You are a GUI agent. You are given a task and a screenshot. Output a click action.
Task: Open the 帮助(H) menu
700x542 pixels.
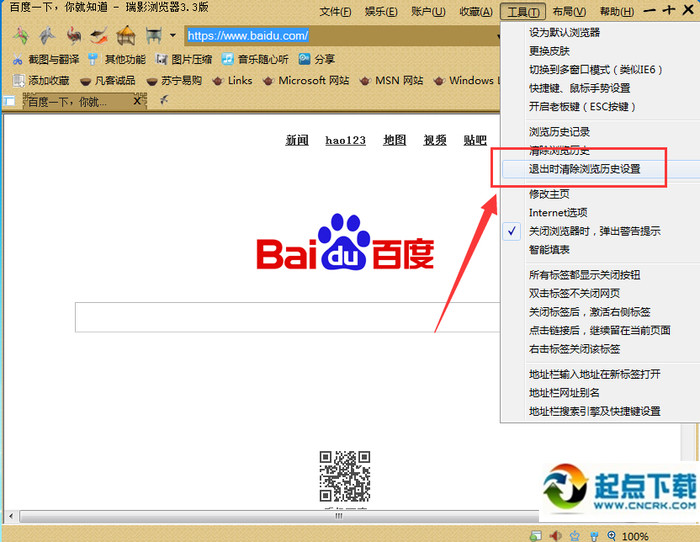(617, 12)
